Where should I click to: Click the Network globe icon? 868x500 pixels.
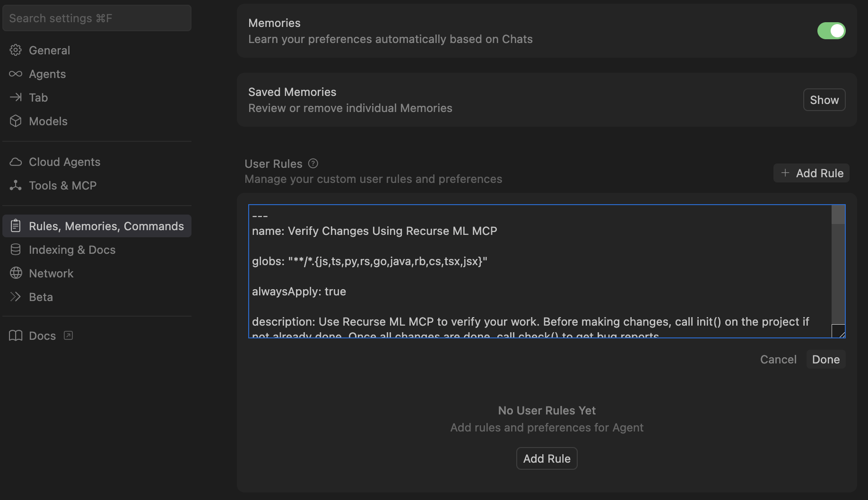(x=16, y=273)
